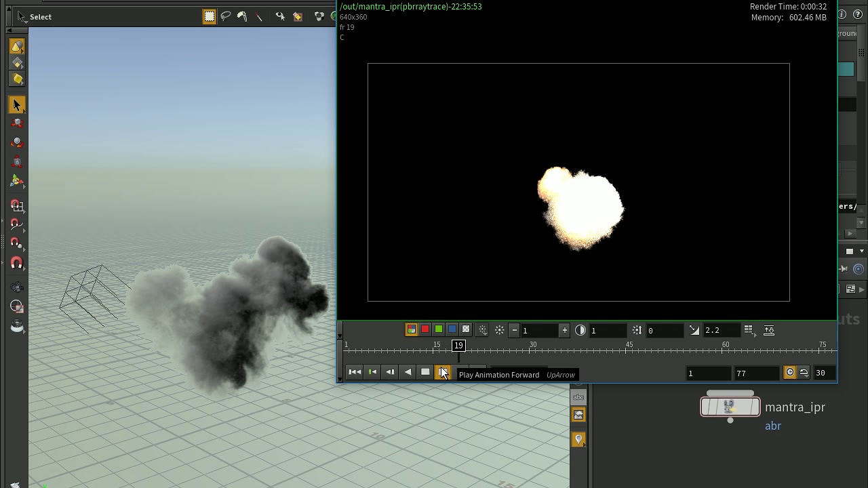The height and width of the screenshot is (488, 868).
Task: Step back one frame
Action: point(390,372)
